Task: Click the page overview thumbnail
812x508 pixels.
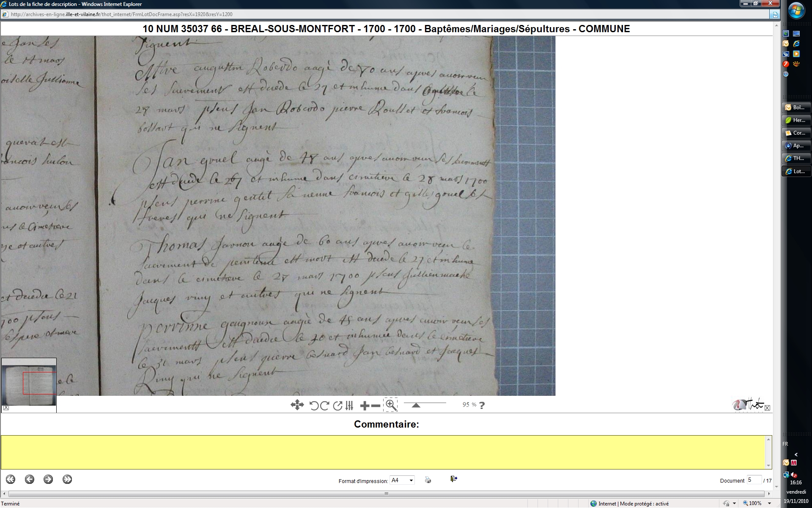Action: tap(29, 382)
